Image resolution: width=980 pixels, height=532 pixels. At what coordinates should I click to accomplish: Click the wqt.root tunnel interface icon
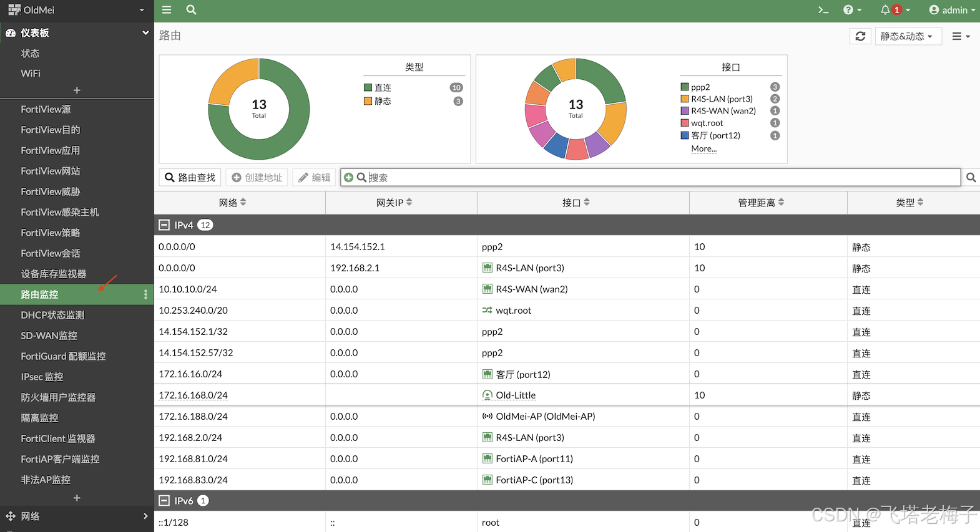click(x=488, y=310)
